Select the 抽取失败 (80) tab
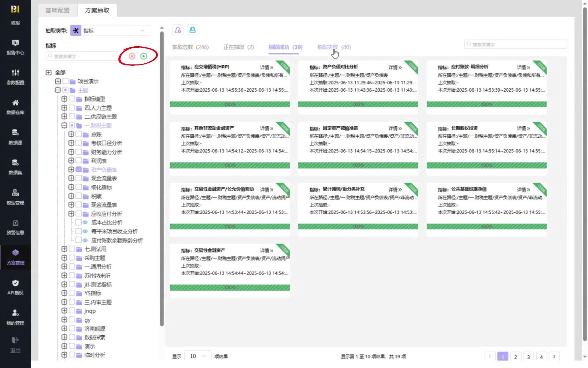The width and height of the screenshot is (588, 368). click(x=333, y=47)
